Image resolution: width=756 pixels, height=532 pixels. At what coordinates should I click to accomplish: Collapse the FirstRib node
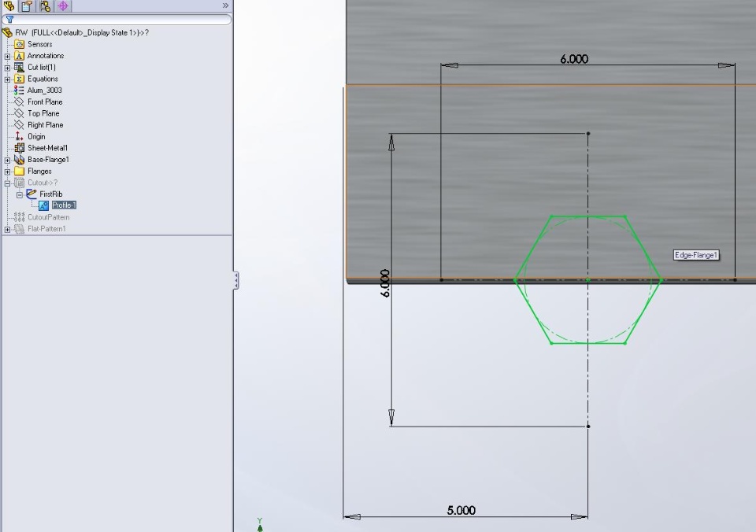[x=19, y=195]
